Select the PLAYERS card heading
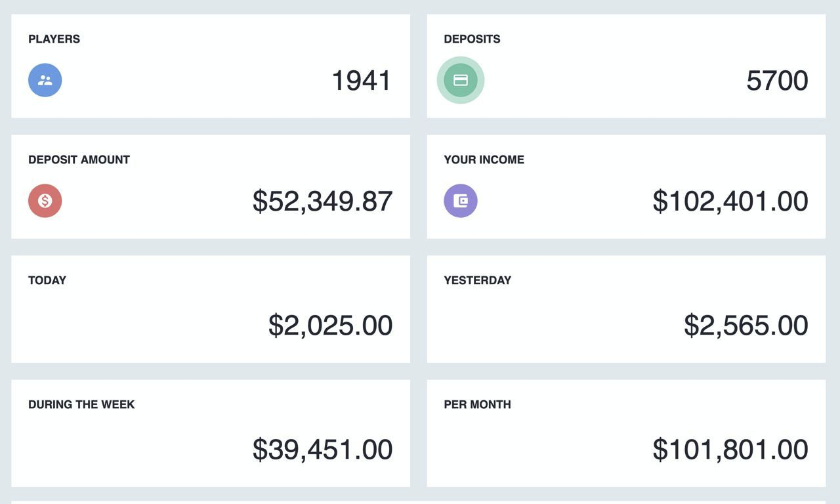 point(54,39)
